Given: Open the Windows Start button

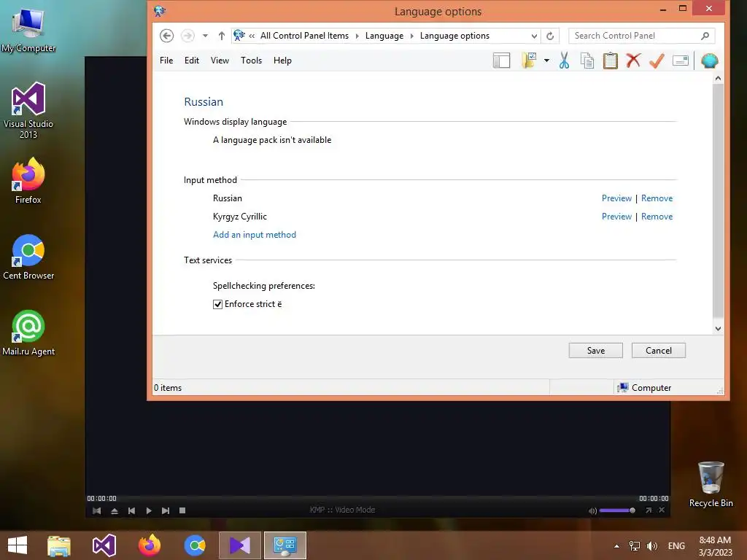Looking at the screenshot, I should click(x=18, y=545).
